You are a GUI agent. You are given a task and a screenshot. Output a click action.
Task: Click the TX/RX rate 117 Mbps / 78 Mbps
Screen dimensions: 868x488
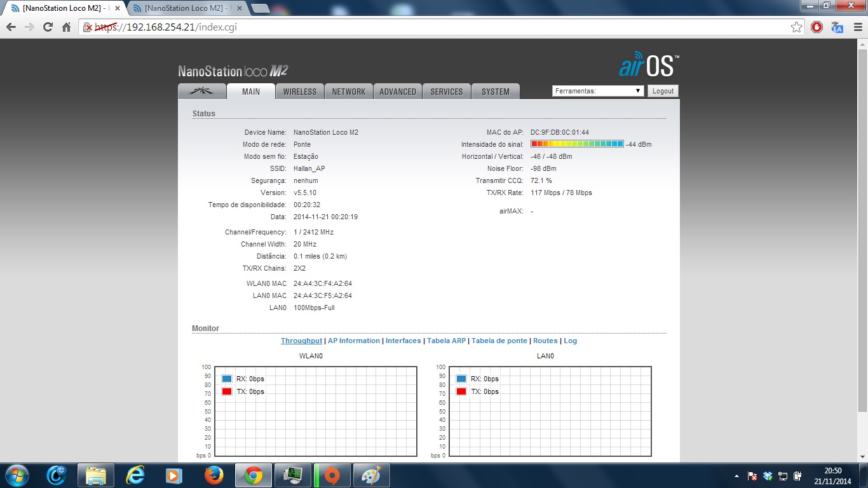(x=561, y=193)
